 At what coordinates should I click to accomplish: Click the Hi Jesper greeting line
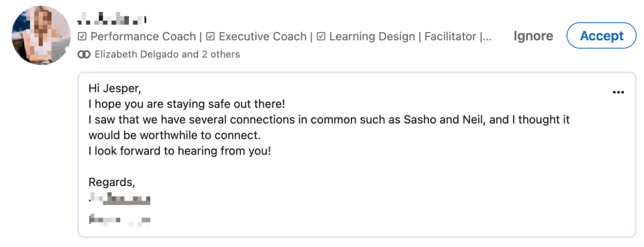pos(114,88)
